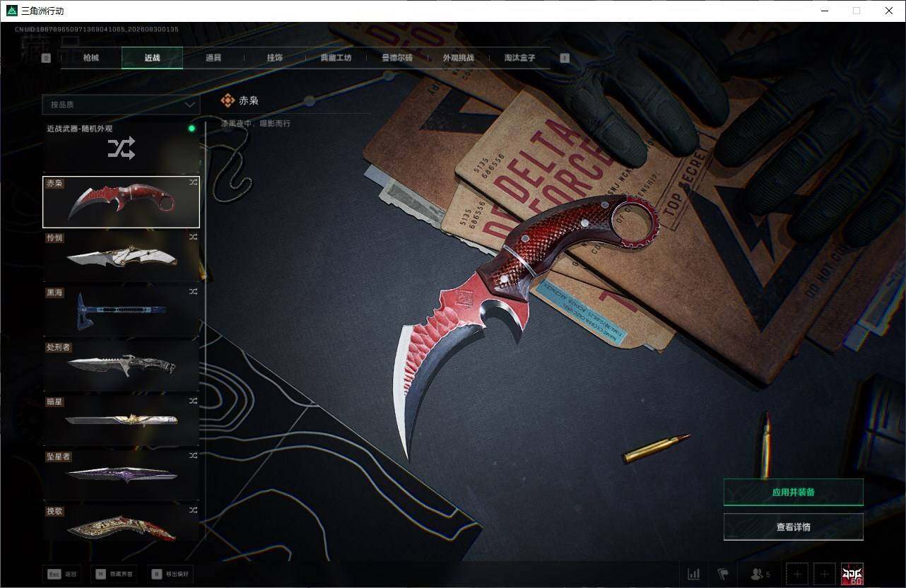
Task: Close the 三角洲行动 window
Action: tap(889, 11)
